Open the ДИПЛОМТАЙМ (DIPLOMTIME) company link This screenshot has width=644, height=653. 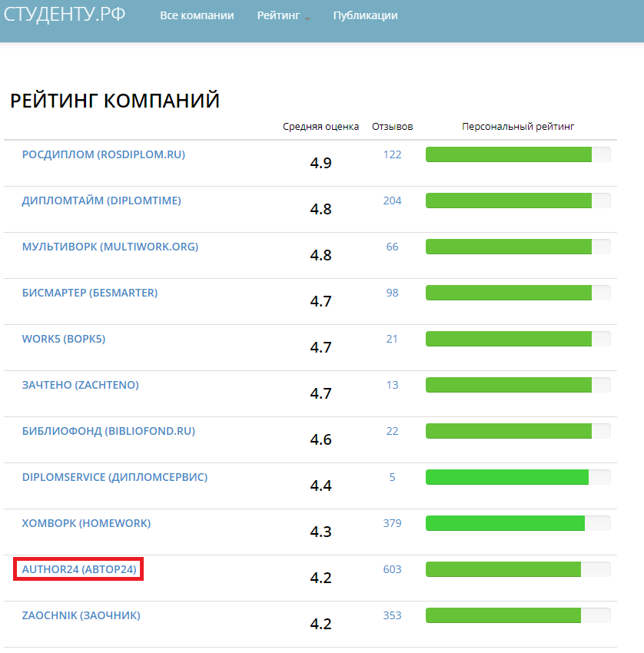101,201
